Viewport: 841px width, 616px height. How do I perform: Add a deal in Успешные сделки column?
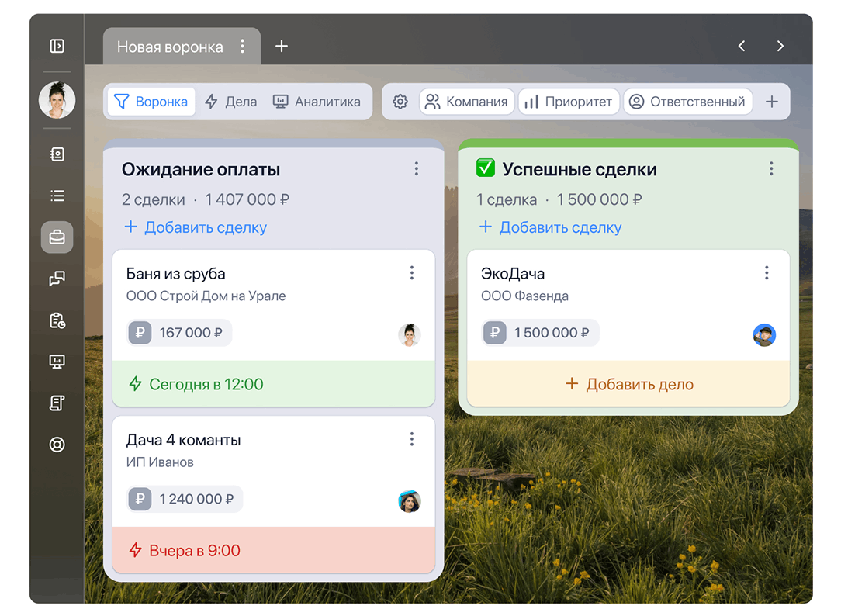tap(550, 227)
